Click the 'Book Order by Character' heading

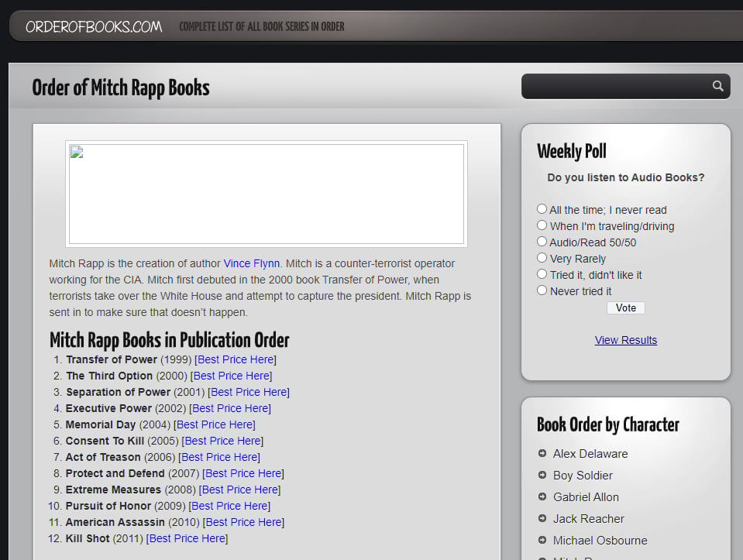pyautogui.click(x=608, y=424)
